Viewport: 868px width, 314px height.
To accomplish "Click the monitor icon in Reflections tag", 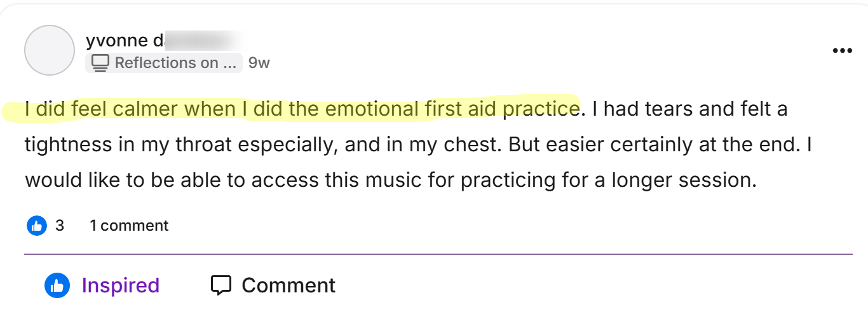I will point(100,62).
